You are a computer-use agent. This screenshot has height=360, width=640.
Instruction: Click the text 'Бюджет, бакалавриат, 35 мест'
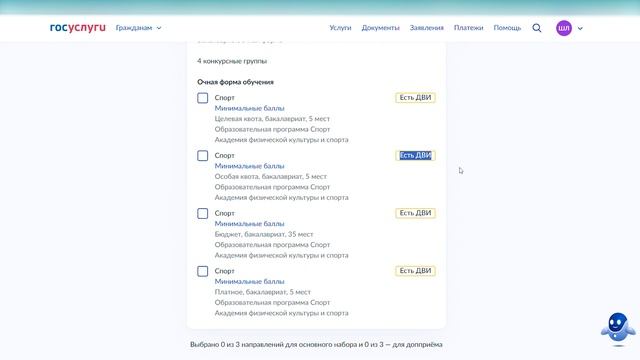click(264, 234)
